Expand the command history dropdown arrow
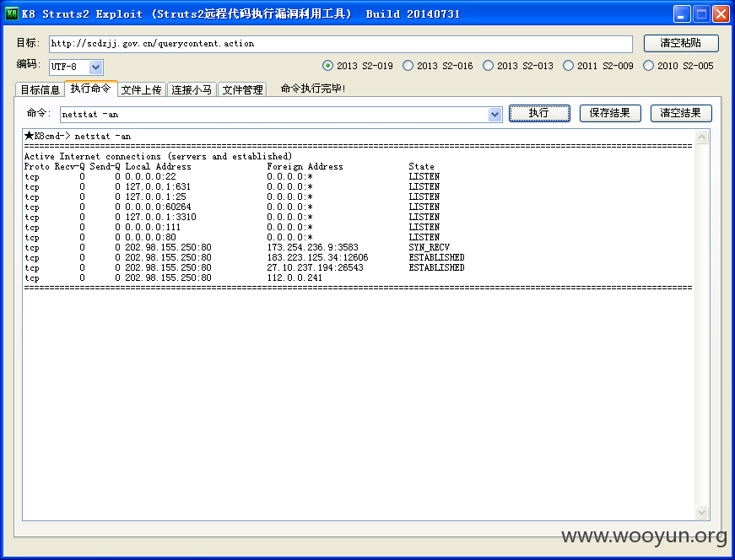Viewport: 735px width, 560px height. click(x=495, y=115)
